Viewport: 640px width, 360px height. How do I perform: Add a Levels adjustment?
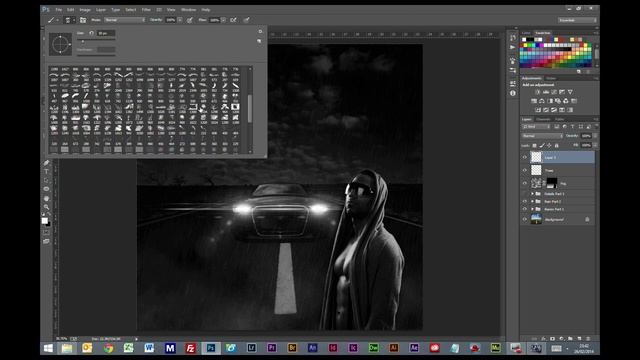tap(546, 92)
